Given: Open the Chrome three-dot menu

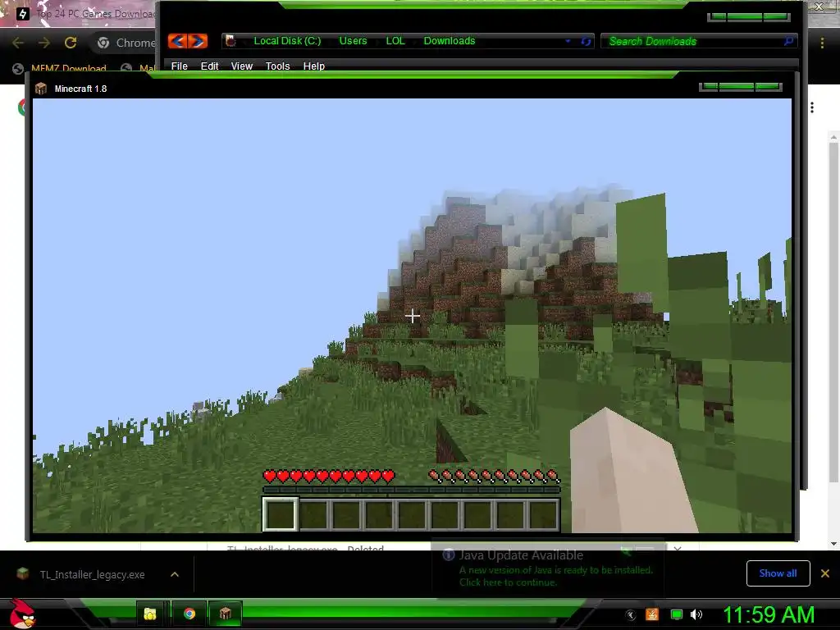Looking at the screenshot, I should click(822, 43).
